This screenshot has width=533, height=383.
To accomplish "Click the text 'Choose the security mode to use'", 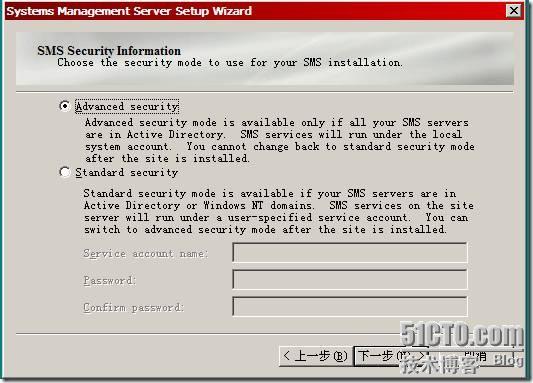I will coord(151,63).
